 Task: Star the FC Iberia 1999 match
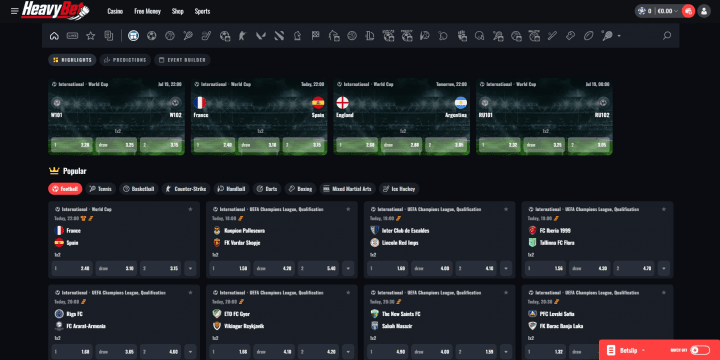pos(664,209)
